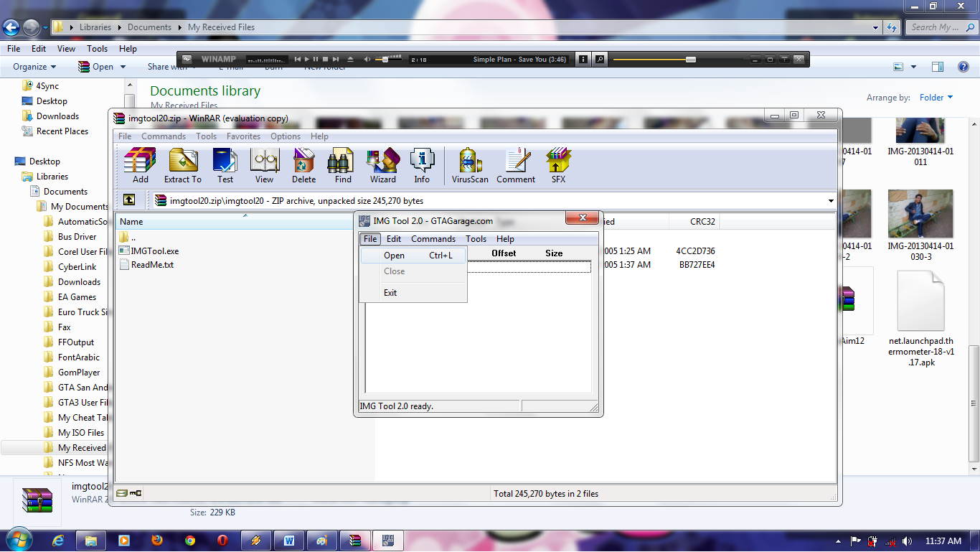Image resolution: width=980 pixels, height=552 pixels.
Task: Open the Commands menu in IMG Tool
Action: (433, 239)
